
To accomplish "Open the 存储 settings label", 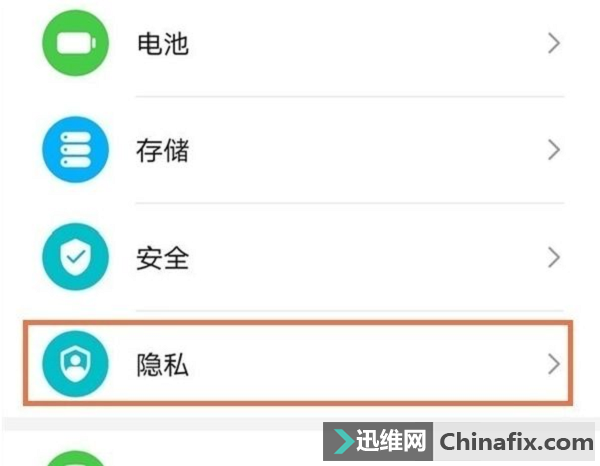I will point(163,150).
